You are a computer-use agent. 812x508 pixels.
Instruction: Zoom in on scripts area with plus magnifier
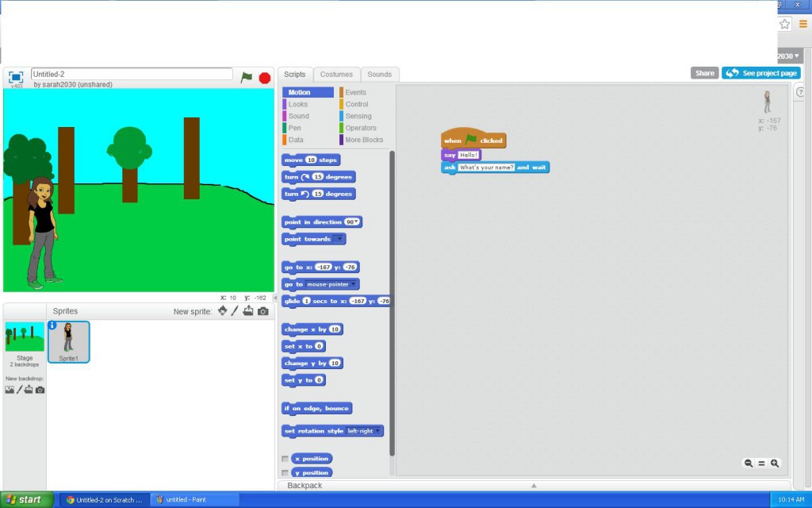(x=774, y=463)
